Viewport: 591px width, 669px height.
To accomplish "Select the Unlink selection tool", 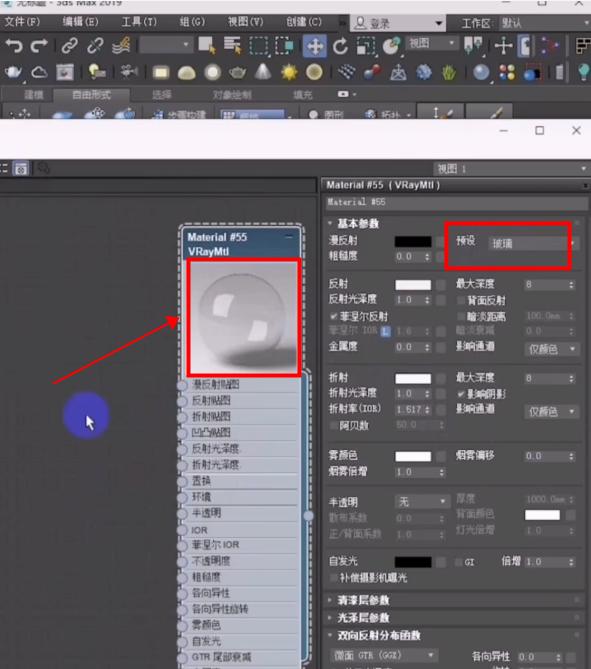I will pyautogui.click(x=95, y=46).
